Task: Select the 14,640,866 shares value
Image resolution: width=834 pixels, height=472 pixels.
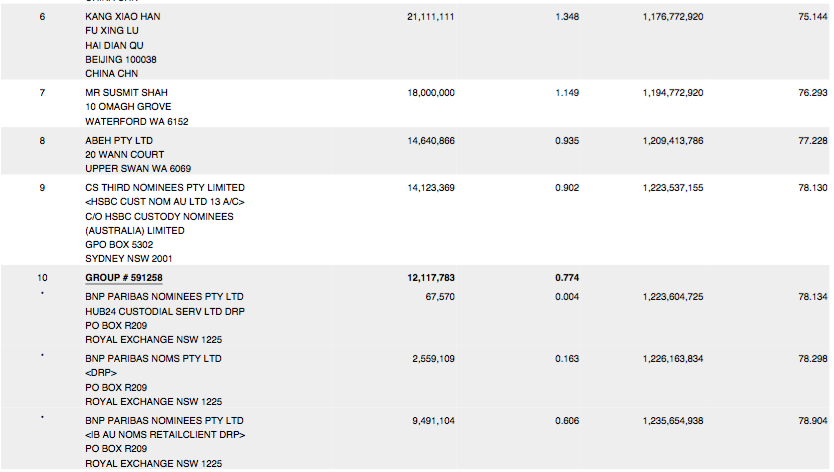Action: 431,141
